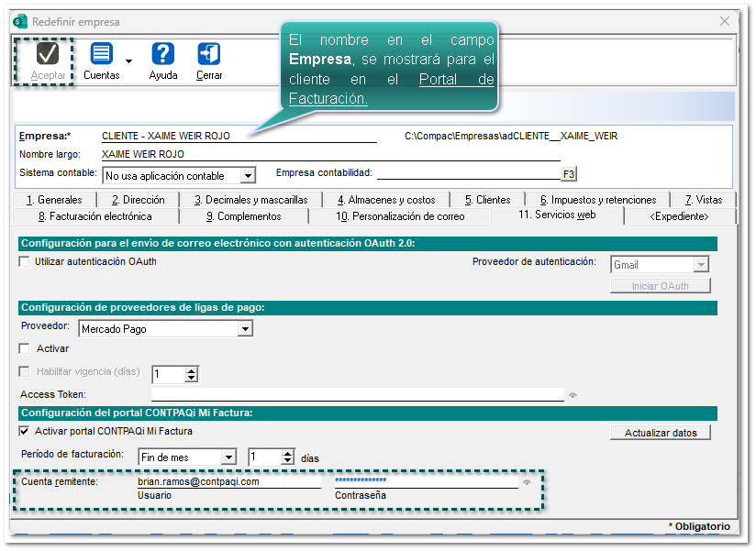Open Período de facturación dropdown
This screenshot has width=756, height=551.
tap(228, 457)
